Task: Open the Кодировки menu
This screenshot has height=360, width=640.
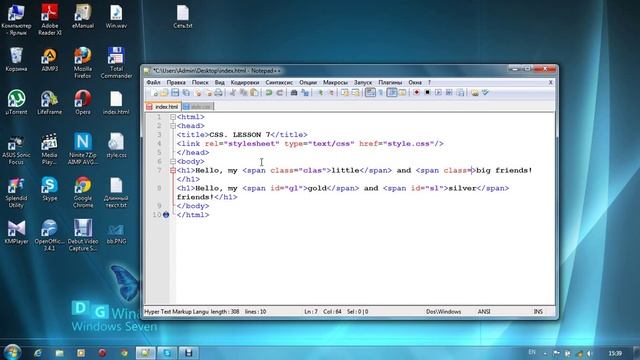Action: pos(245,82)
